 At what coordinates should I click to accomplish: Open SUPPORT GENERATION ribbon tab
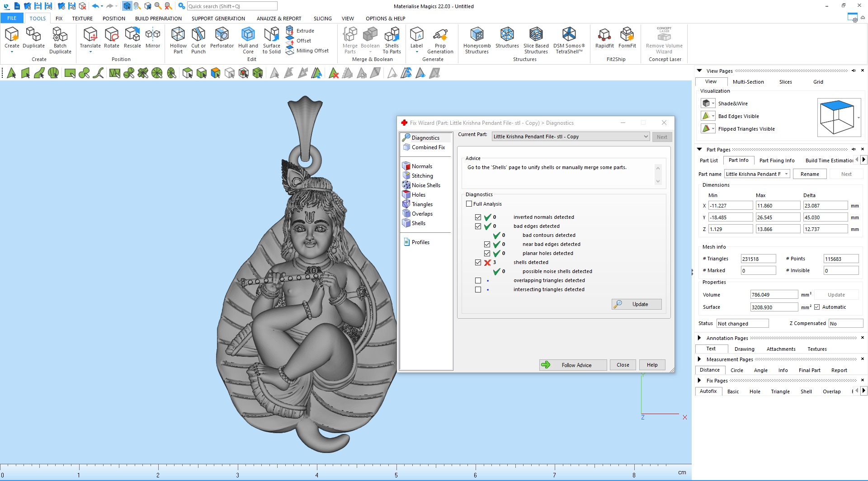(x=218, y=19)
